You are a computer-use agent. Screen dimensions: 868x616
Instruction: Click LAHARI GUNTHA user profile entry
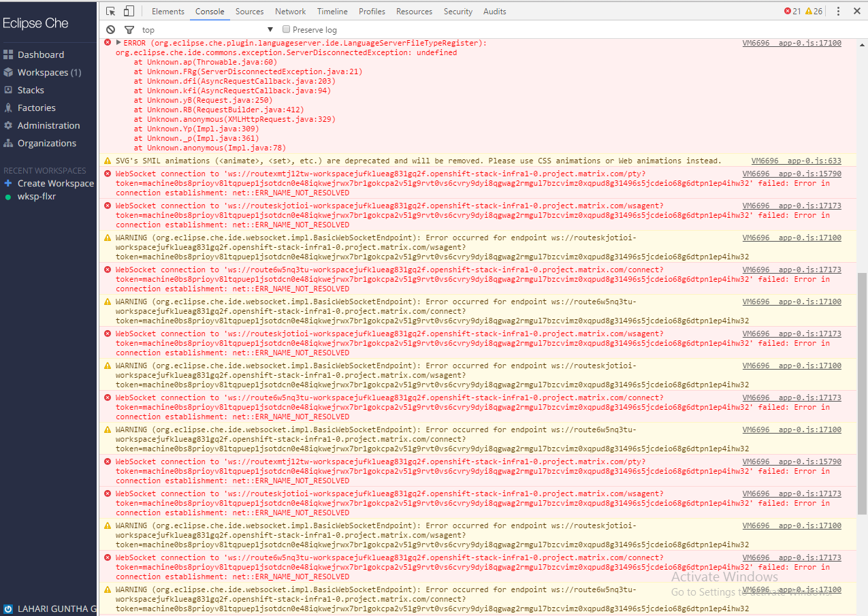point(50,609)
